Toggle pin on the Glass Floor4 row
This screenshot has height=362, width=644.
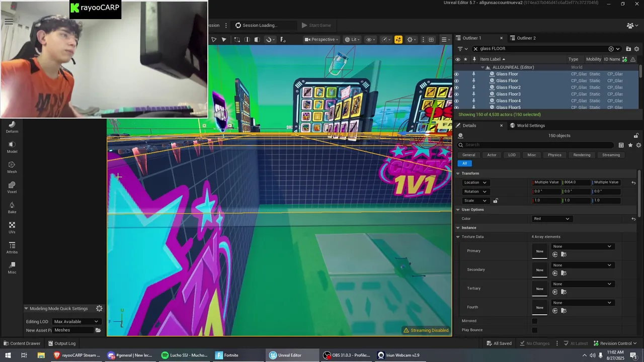click(x=473, y=101)
